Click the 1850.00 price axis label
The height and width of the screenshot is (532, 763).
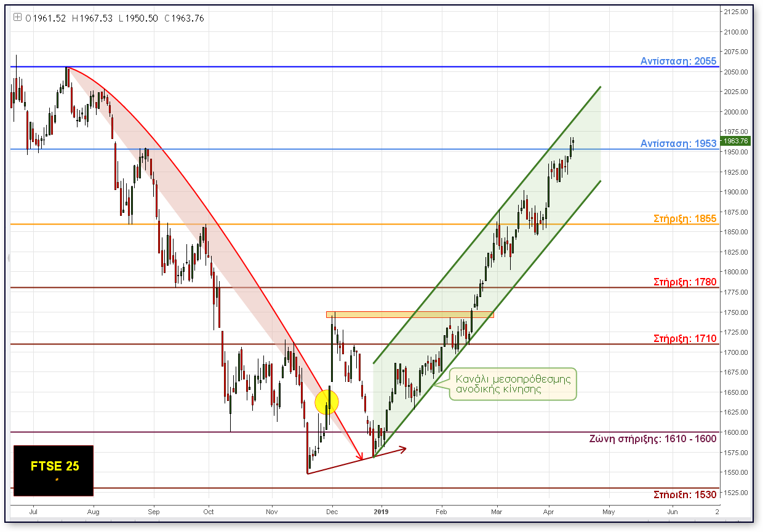pyautogui.click(x=736, y=232)
